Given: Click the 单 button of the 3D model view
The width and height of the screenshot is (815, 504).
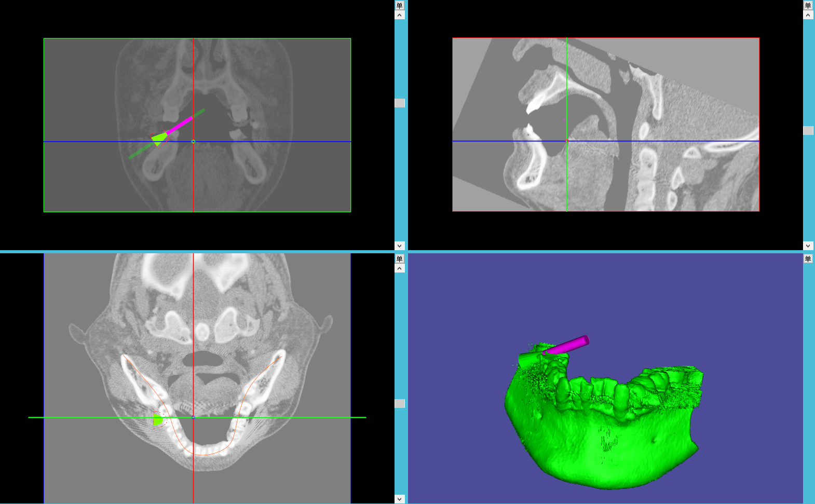Looking at the screenshot, I should (808, 258).
